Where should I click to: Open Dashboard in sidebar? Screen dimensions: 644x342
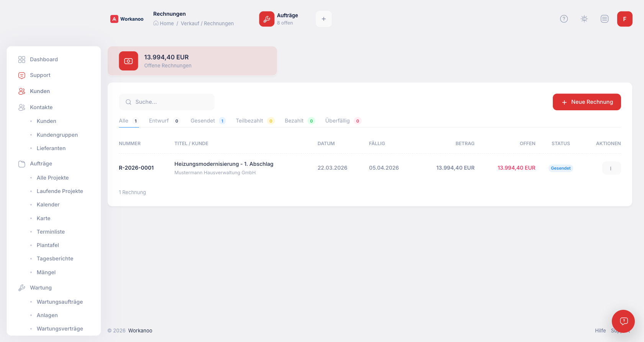click(44, 59)
